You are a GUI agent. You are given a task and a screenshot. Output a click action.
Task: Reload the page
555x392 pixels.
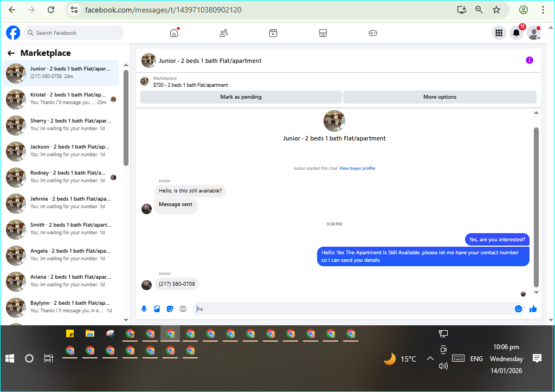pos(51,10)
